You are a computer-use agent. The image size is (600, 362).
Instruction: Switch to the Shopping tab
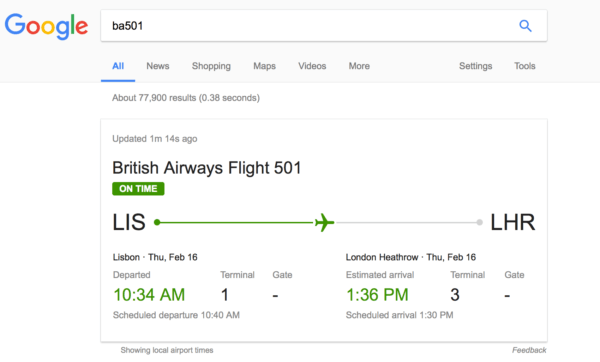[x=211, y=66]
